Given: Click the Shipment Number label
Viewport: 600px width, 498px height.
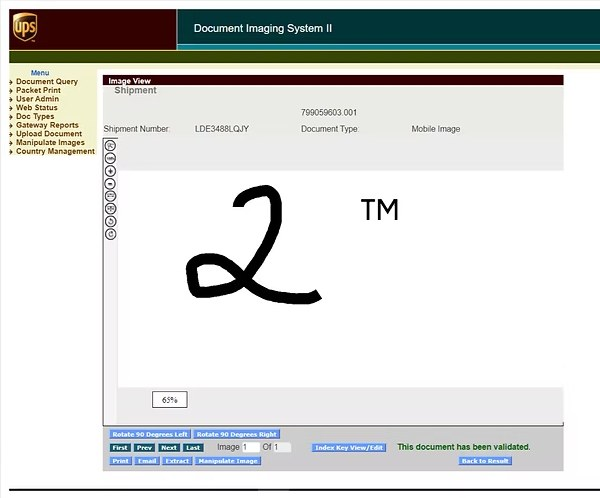Looking at the screenshot, I should coord(137,129).
